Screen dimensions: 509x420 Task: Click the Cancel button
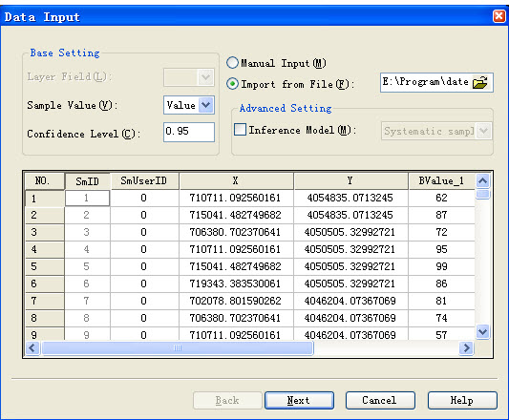click(380, 400)
